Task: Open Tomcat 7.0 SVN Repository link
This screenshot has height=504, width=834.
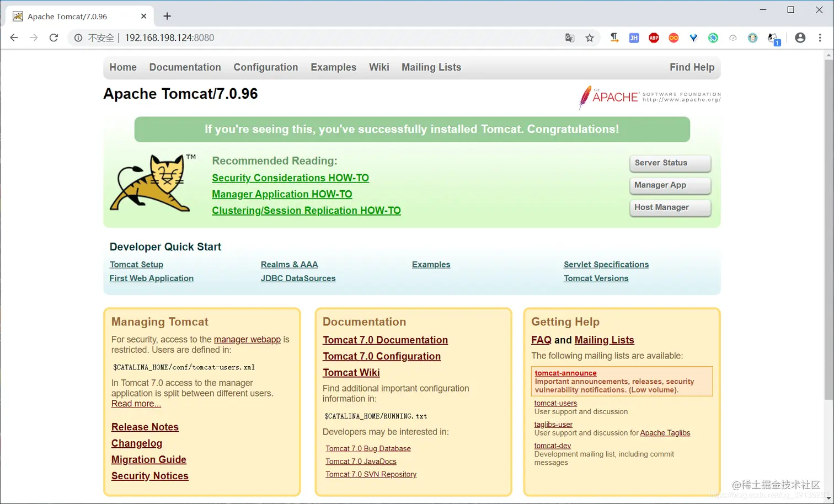Action: (x=371, y=474)
